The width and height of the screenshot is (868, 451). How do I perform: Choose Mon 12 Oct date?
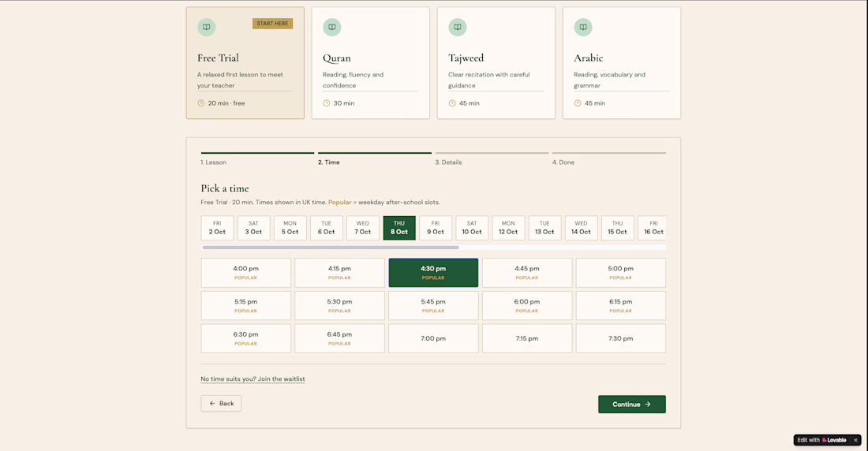(508, 228)
